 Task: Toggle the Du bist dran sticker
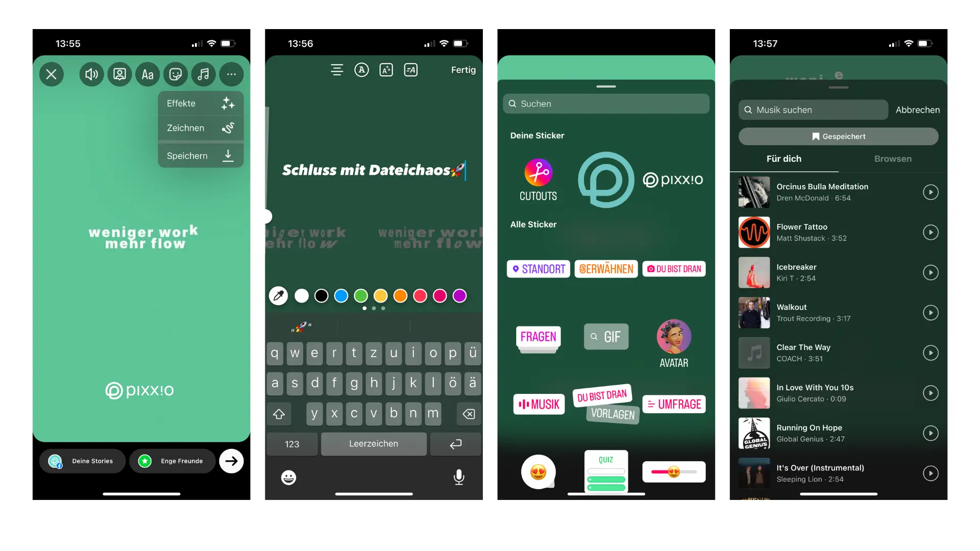673,268
